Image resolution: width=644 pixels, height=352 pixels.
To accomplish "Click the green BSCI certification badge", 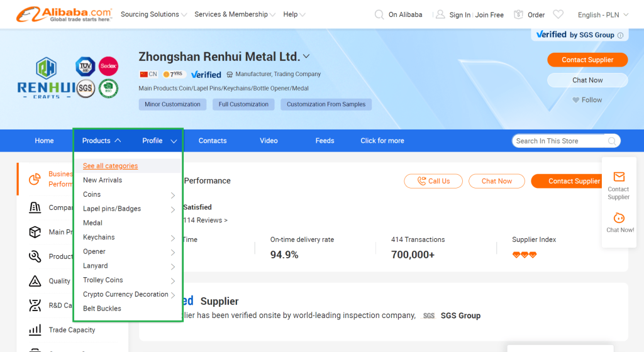I will tap(108, 88).
